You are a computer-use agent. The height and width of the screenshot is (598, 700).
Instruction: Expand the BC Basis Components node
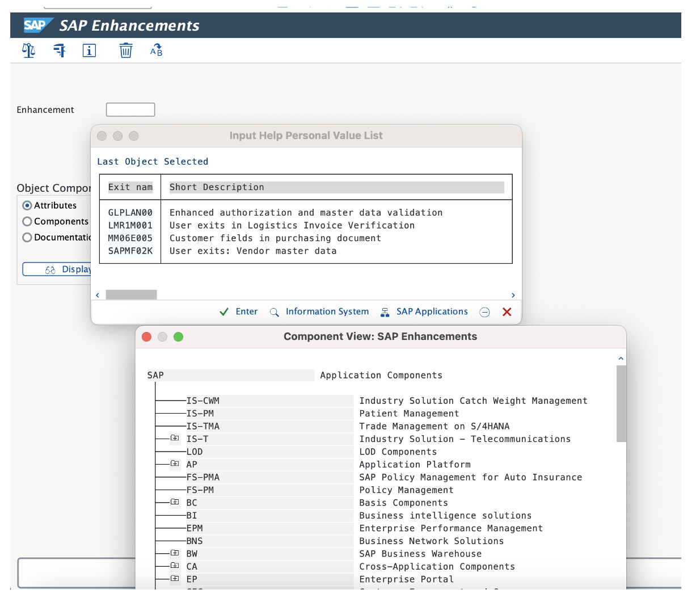tap(175, 502)
